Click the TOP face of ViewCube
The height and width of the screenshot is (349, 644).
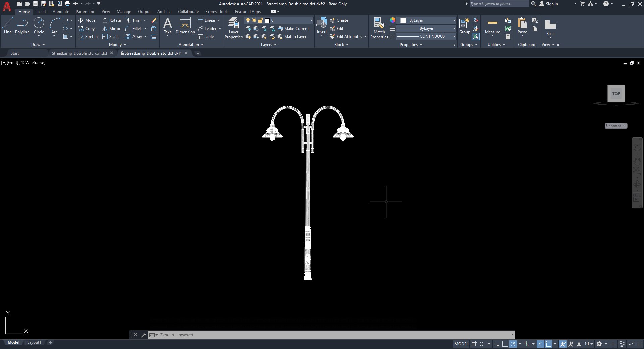click(616, 94)
